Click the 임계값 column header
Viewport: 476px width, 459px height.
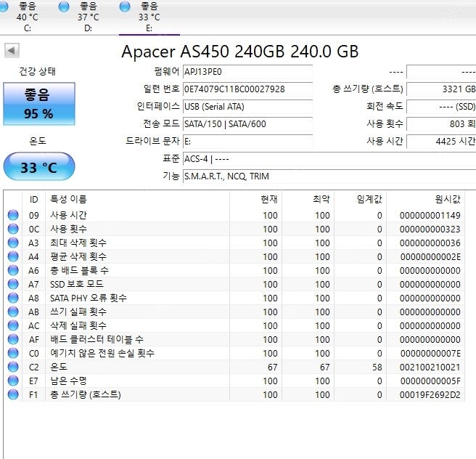pyautogui.click(x=361, y=199)
